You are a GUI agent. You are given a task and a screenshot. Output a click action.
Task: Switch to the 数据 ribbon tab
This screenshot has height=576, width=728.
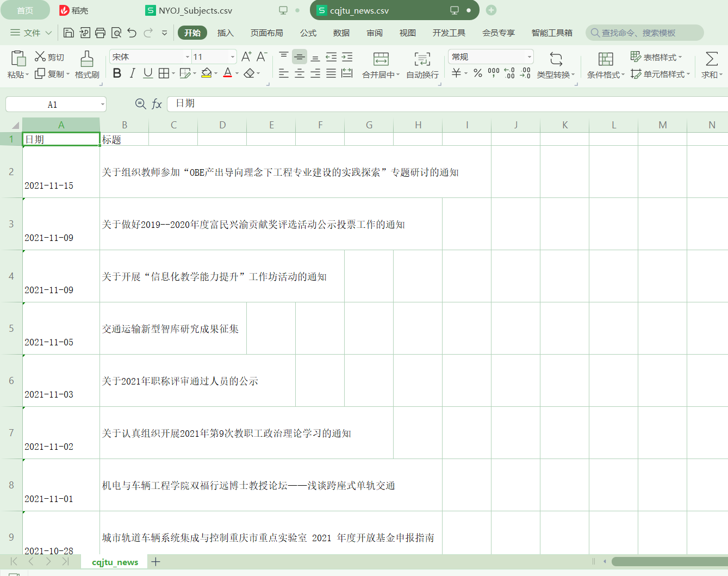tap(341, 33)
